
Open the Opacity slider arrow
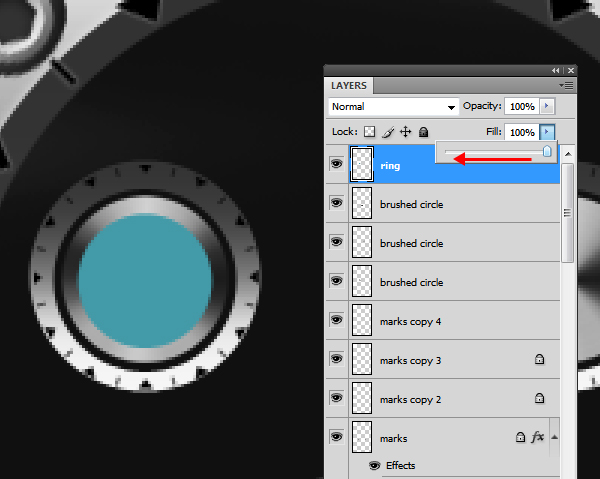[x=546, y=106]
